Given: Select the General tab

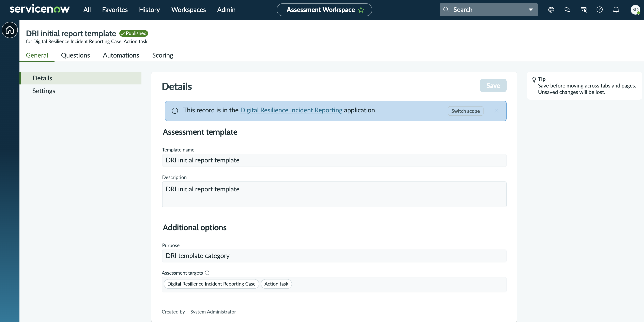Looking at the screenshot, I should (x=37, y=55).
